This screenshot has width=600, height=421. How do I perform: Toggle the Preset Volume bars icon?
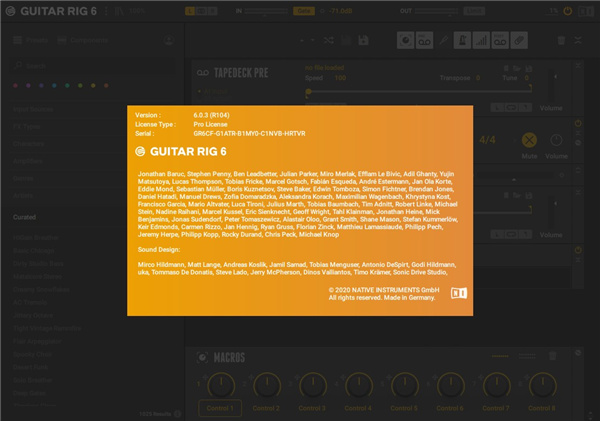point(481,40)
